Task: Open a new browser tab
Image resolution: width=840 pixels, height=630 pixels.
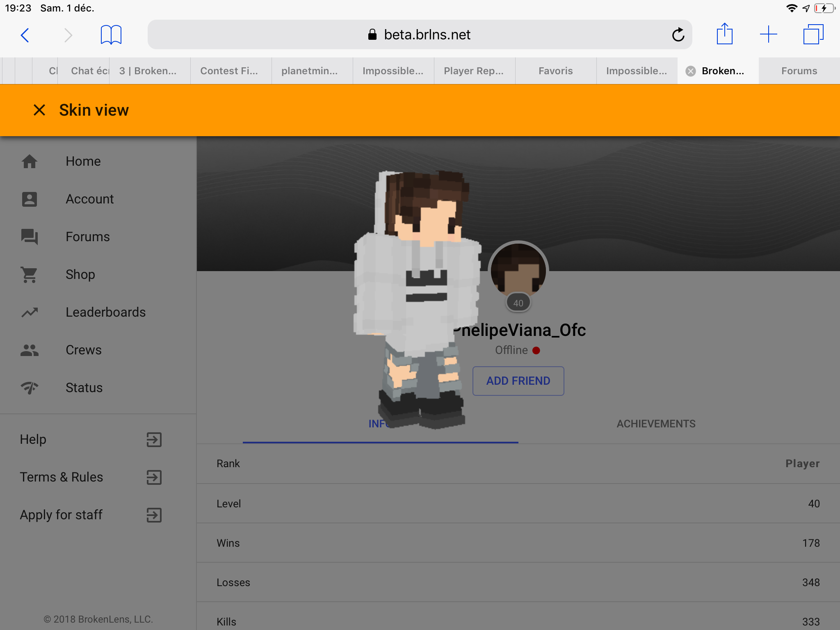Action: (x=769, y=34)
